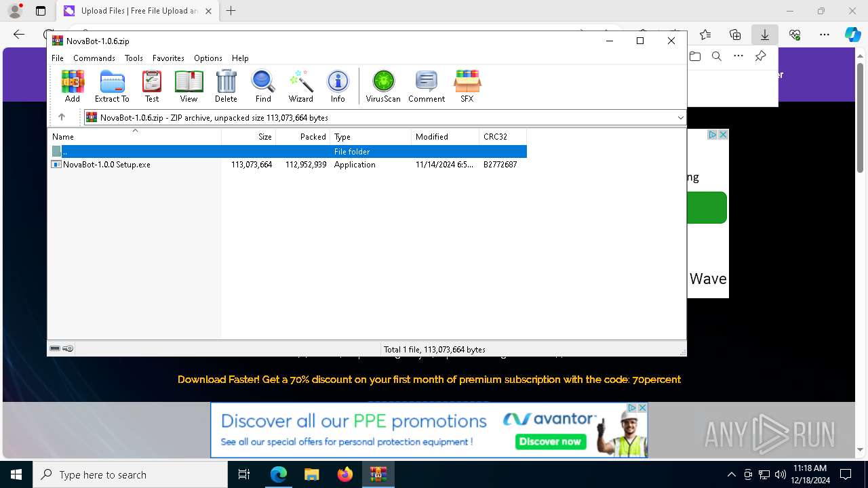Sort files by Packed column

(303, 137)
